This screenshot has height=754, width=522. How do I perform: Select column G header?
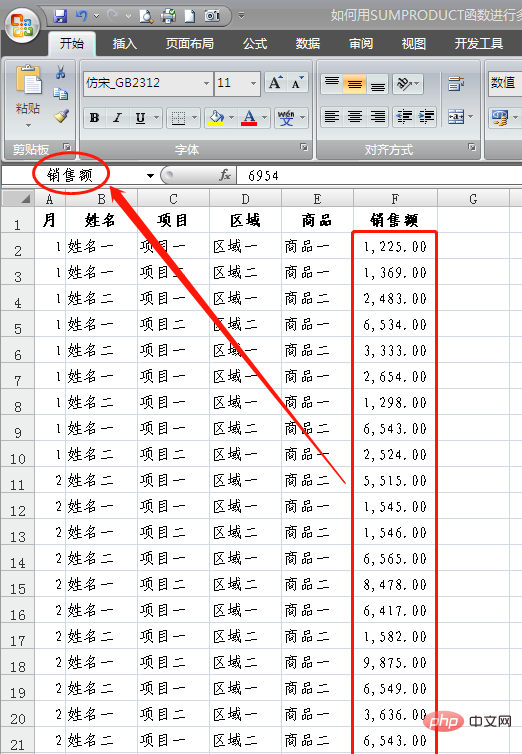(473, 199)
